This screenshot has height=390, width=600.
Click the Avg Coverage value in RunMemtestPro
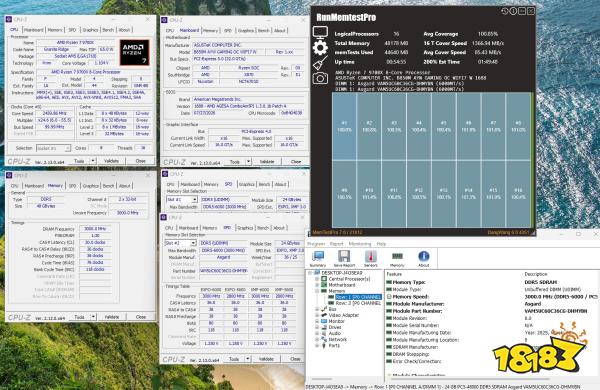(x=488, y=34)
